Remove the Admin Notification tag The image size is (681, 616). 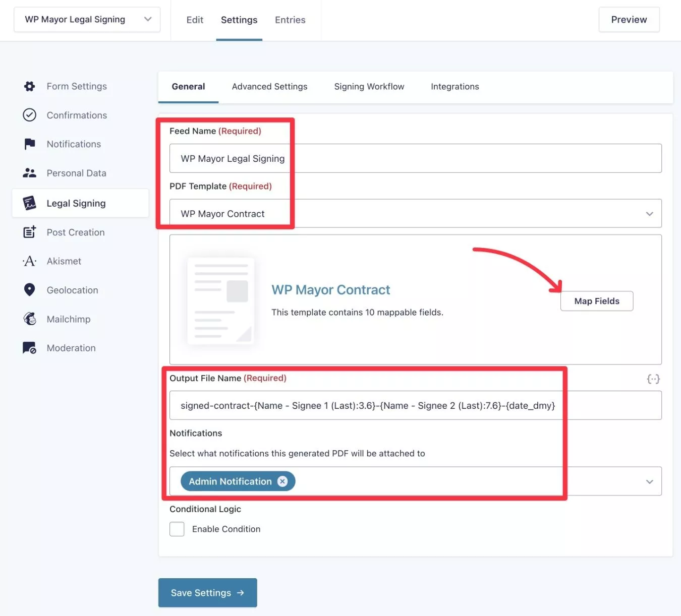pos(282,481)
